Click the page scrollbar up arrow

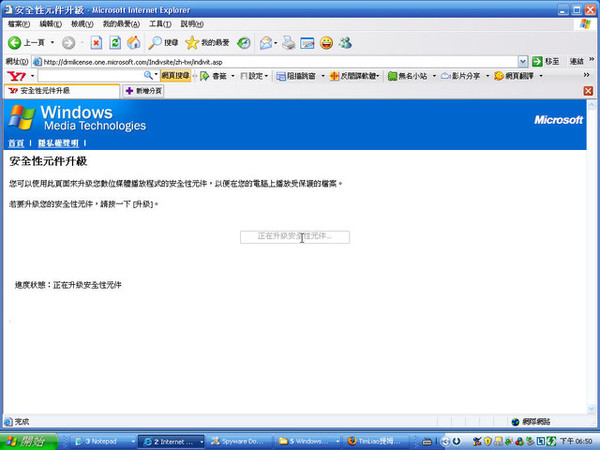coord(591,104)
